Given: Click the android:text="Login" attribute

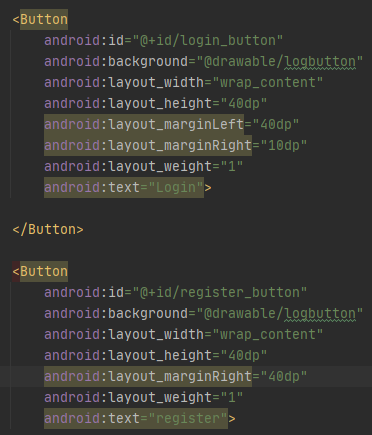Looking at the screenshot, I should [124, 188].
